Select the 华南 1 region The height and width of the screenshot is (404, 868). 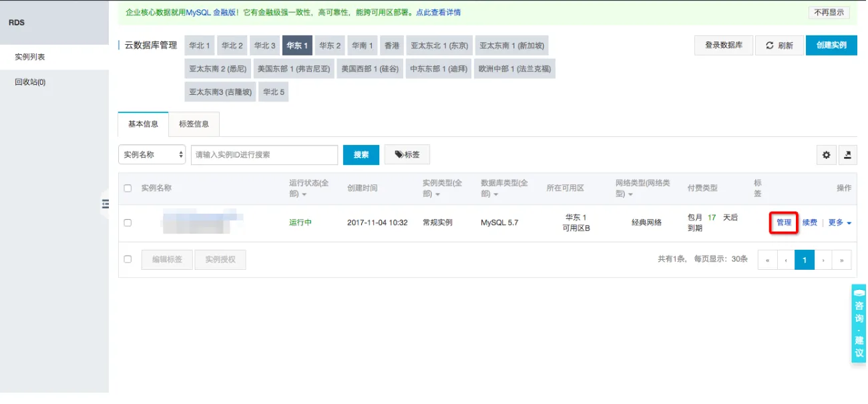[x=363, y=45]
